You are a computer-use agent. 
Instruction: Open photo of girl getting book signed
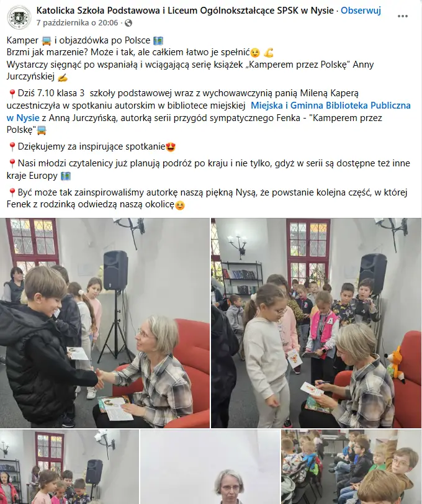pyautogui.click(x=316, y=323)
